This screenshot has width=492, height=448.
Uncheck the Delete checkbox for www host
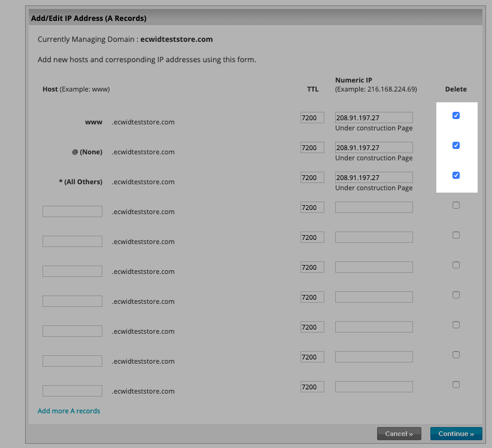(x=456, y=115)
